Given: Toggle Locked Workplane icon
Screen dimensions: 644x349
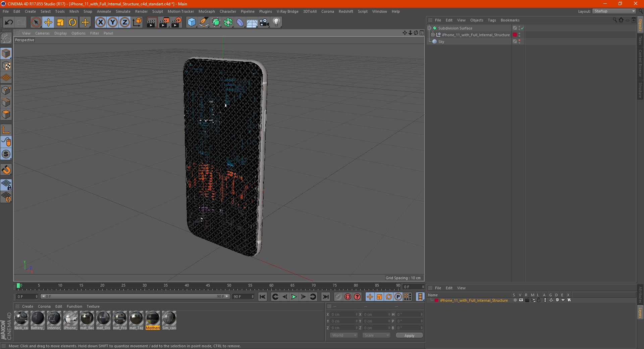Looking at the screenshot, I should coord(6,185).
